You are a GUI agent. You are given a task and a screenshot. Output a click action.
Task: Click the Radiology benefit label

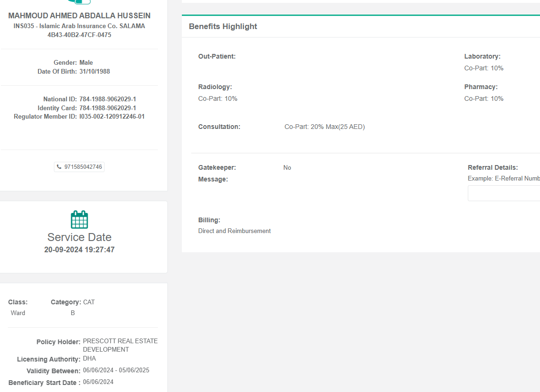tap(215, 87)
